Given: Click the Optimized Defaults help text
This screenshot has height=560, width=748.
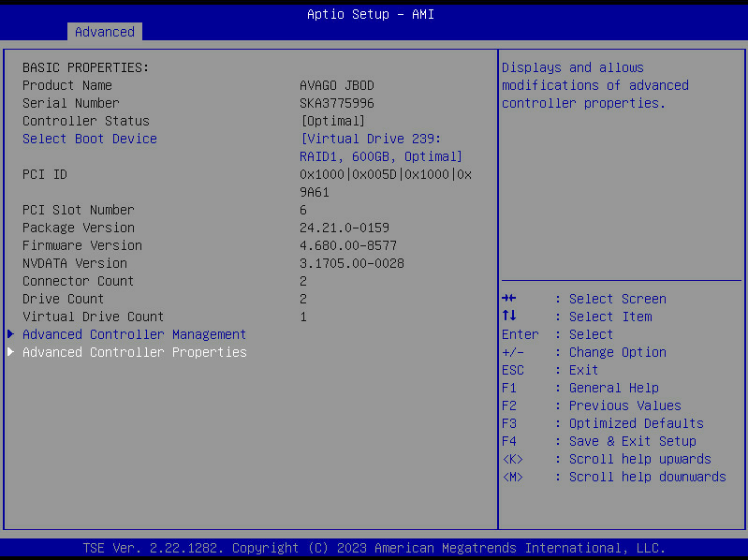Looking at the screenshot, I should [x=637, y=423].
